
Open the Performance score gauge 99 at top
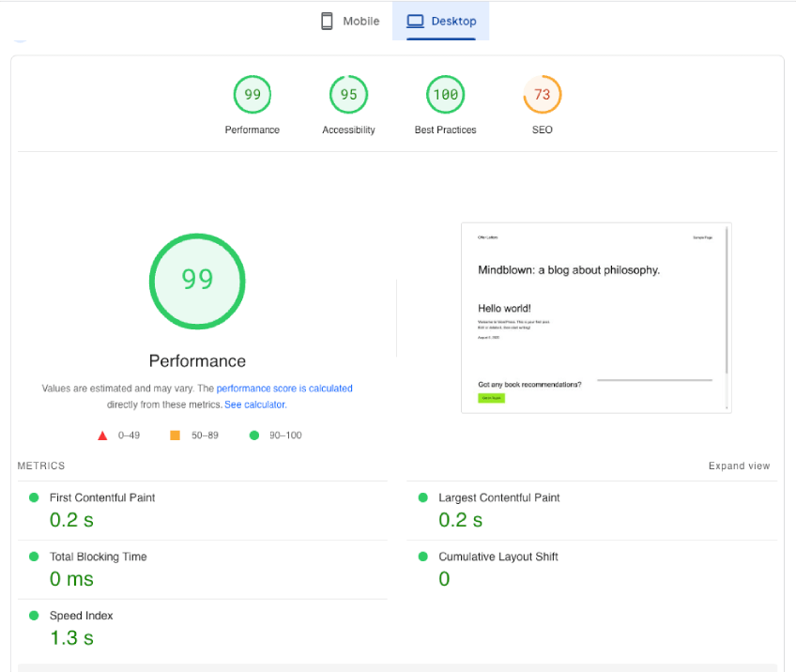click(x=253, y=95)
